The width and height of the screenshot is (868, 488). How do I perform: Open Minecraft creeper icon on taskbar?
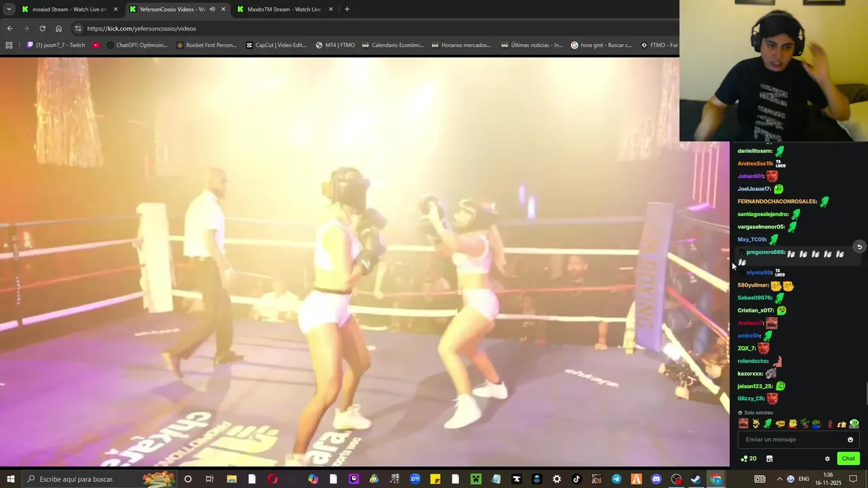476,479
